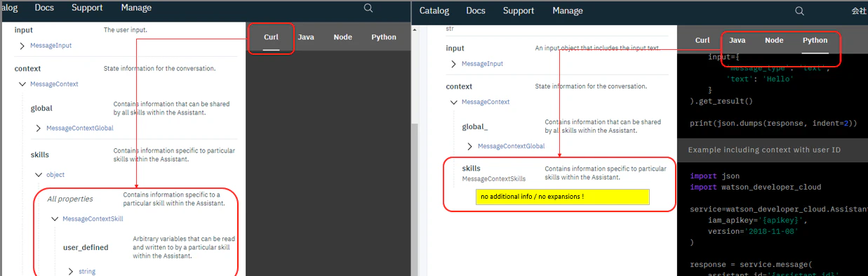This screenshot has width=868, height=276.
Task: Click MessageContextGlobal link in right window
Action: (x=511, y=147)
